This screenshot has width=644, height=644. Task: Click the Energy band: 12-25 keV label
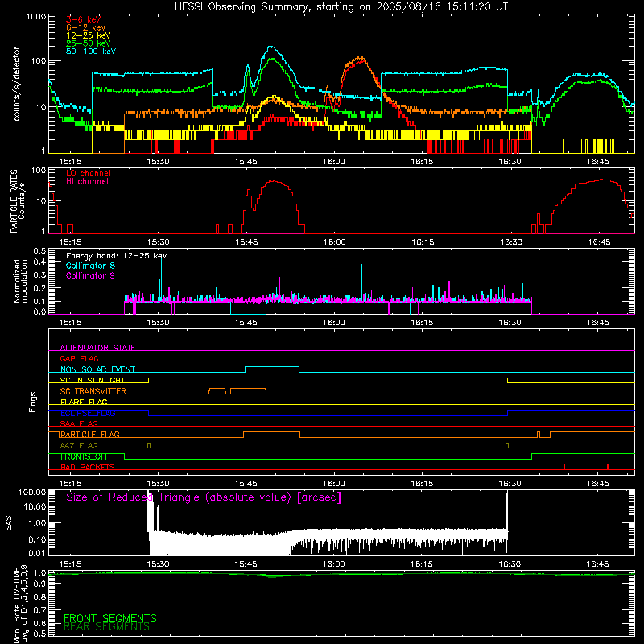[117, 256]
